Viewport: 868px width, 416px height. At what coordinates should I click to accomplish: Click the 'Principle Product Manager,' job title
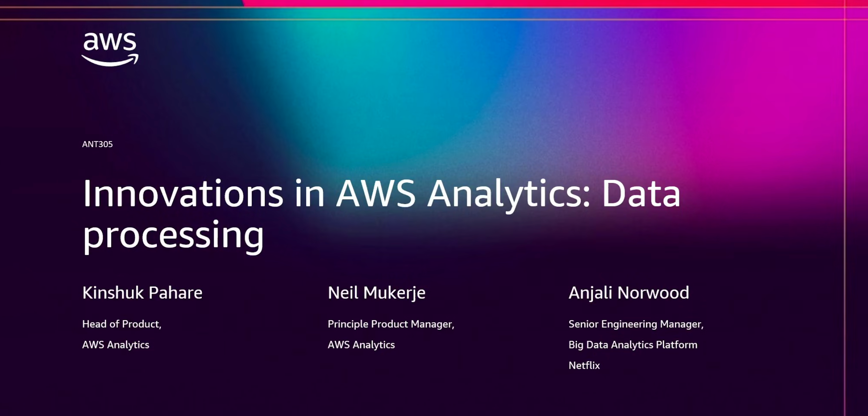pyautogui.click(x=391, y=324)
